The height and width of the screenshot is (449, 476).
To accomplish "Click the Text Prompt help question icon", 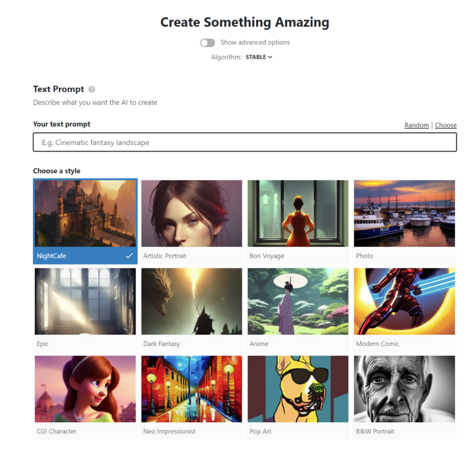I will [92, 90].
